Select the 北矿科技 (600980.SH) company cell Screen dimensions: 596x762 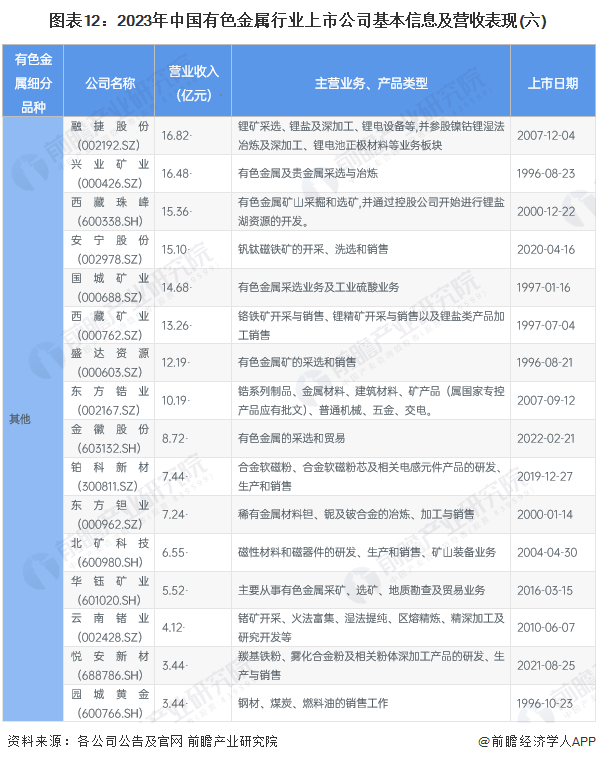click(109, 553)
